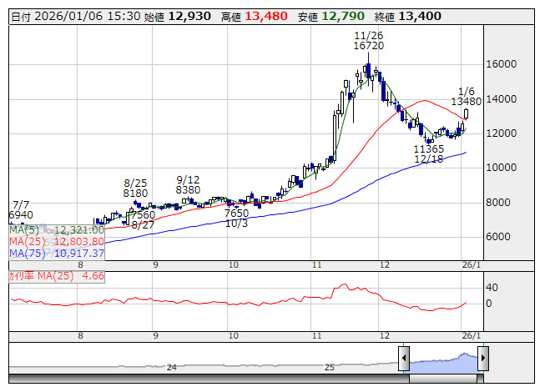Click the 7560 8/27 low label
Screen dimensions: 545x392
pyautogui.click(x=143, y=220)
